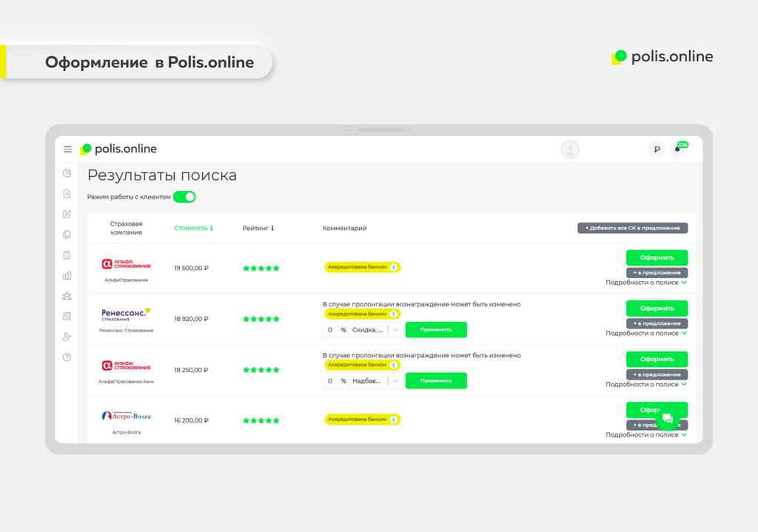Open the help question mark icon
This screenshot has height=532, width=758.
click(67, 357)
